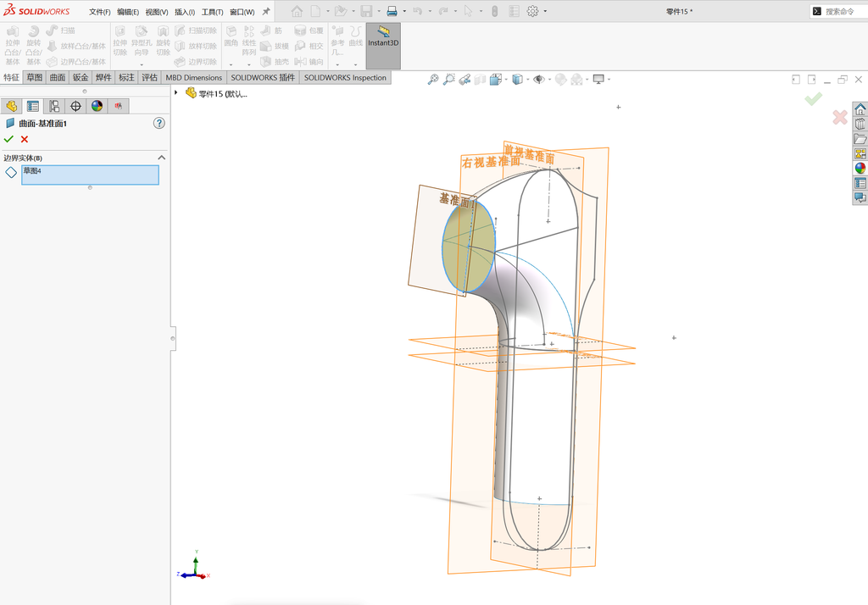Expand the 零件15 flyout feature tree

[176, 93]
